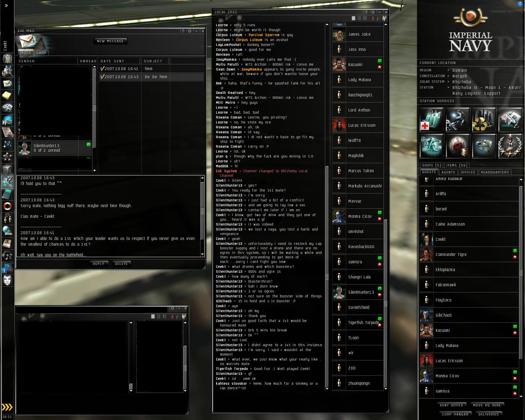This screenshot has width=525, height=420.
Task: Open the Ships [5] tab
Action: (x=432, y=165)
